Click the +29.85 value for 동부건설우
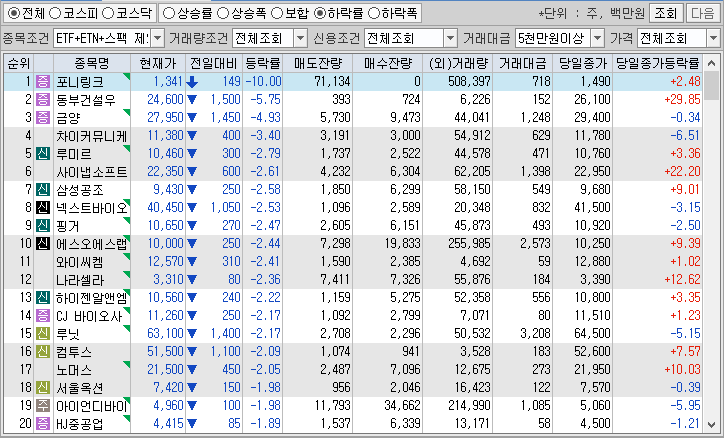The image size is (724, 438). [x=682, y=100]
